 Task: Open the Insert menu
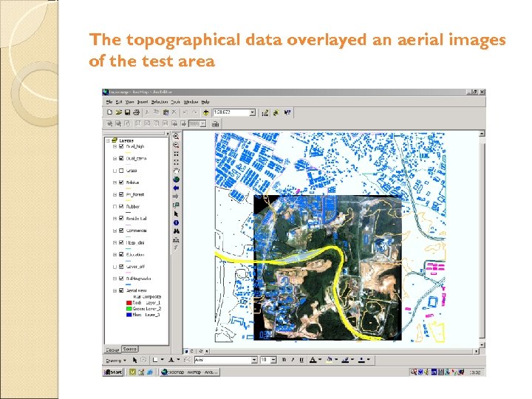(x=143, y=102)
